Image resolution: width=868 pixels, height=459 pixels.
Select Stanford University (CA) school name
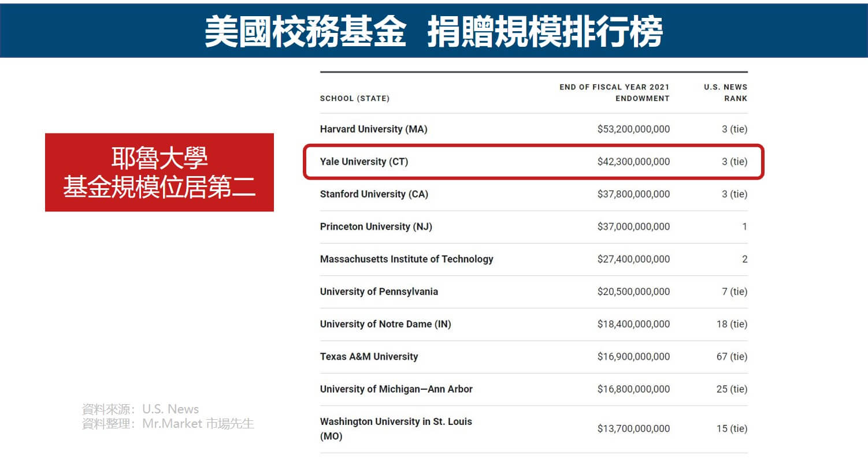pyautogui.click(x=374, y=194)
